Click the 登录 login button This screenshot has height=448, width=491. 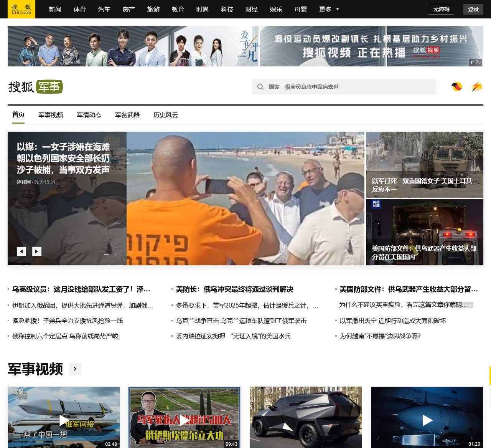(x=473, y=9)
